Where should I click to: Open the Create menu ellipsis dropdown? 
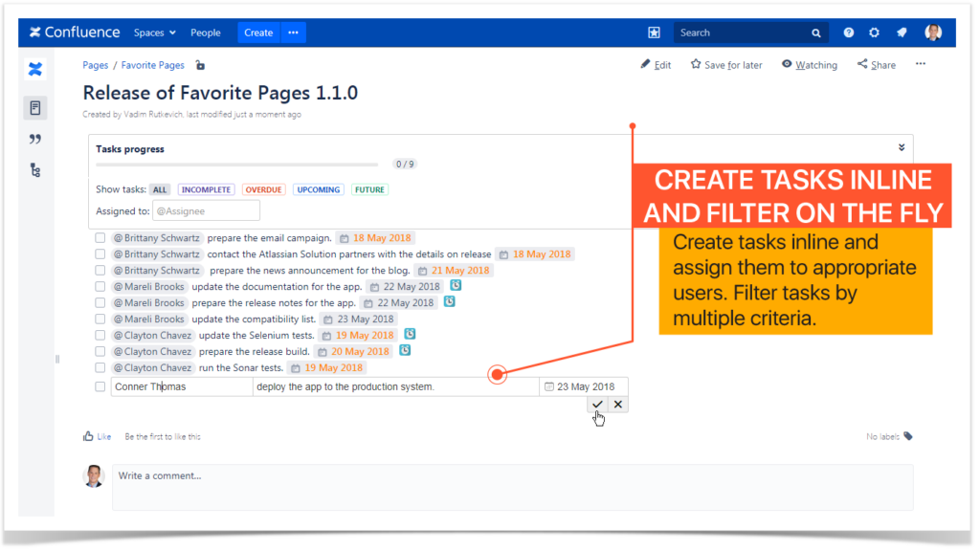[x=293, y=32]
